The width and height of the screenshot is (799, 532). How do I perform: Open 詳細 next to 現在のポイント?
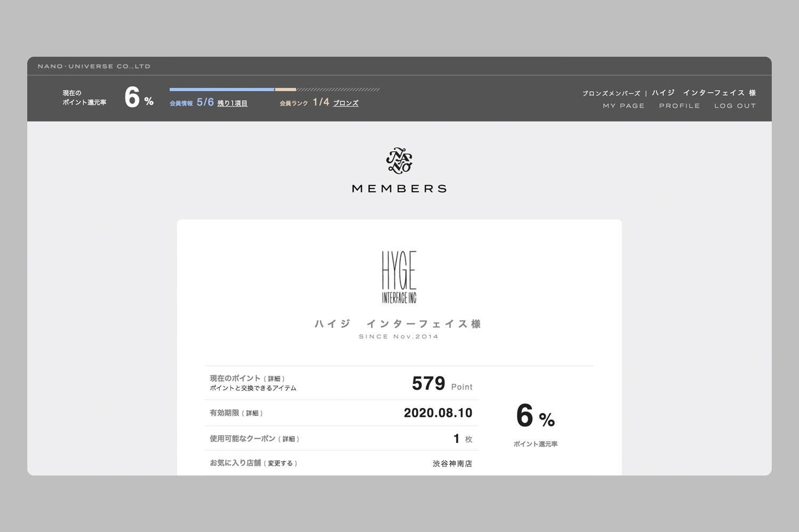pos(274,379)
